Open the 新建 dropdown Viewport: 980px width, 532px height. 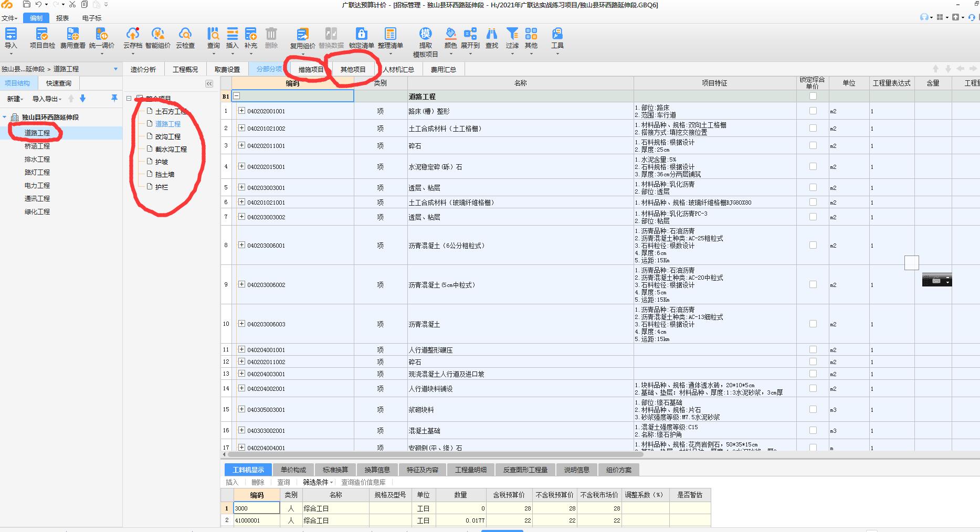[15, 99]
